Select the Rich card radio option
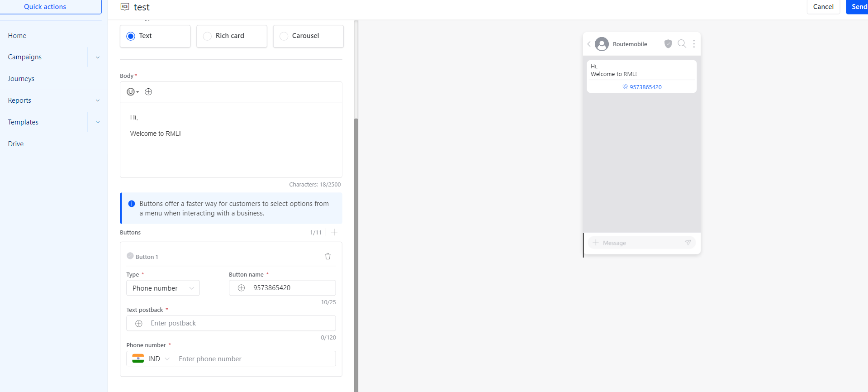The height and width of the screenshot is (392, 868). (207, 36)
